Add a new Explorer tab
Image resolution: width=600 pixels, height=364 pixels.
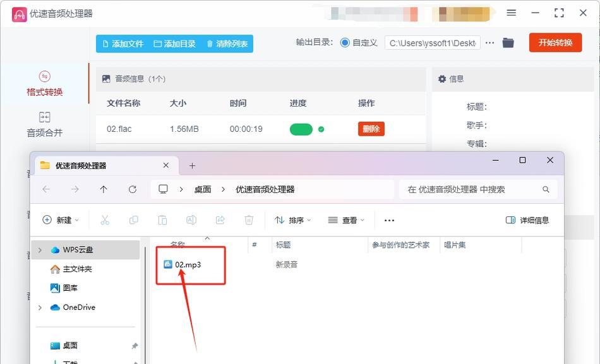click(x=192, y=165)
